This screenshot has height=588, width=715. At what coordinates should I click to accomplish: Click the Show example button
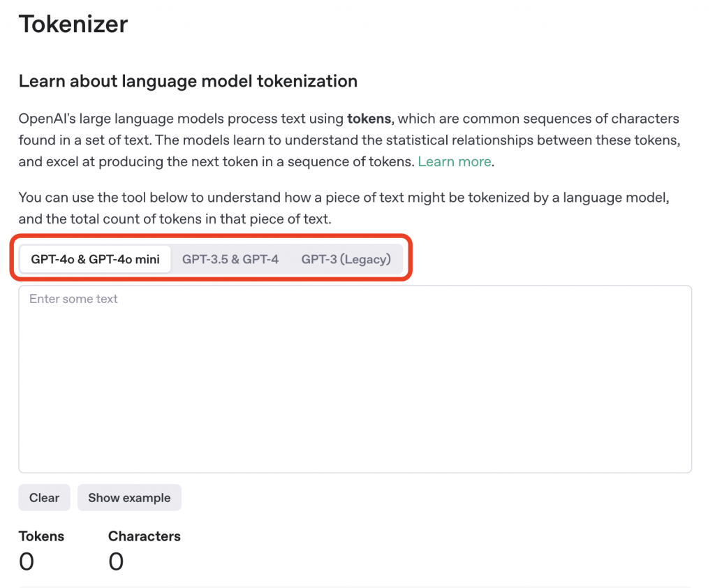pos(129,498)
